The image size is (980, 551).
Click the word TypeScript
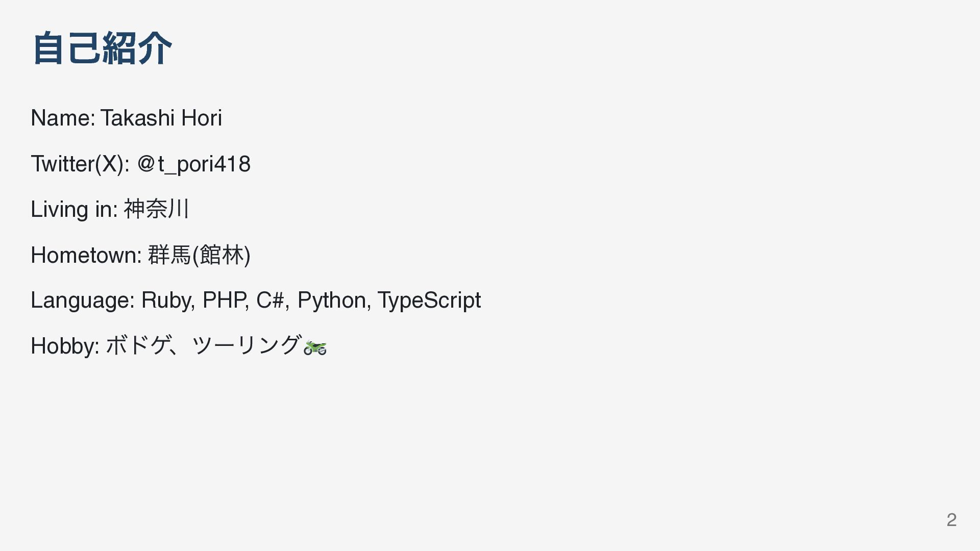coord(429,300)
